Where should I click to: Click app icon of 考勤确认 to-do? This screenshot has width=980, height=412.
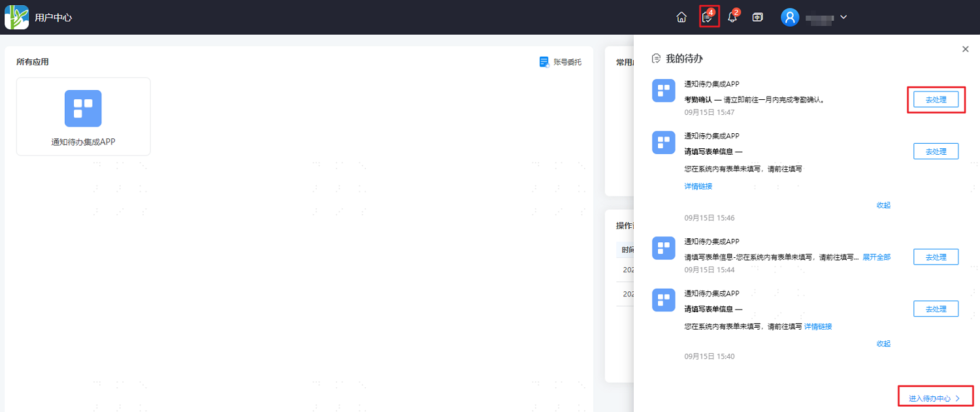664,90
